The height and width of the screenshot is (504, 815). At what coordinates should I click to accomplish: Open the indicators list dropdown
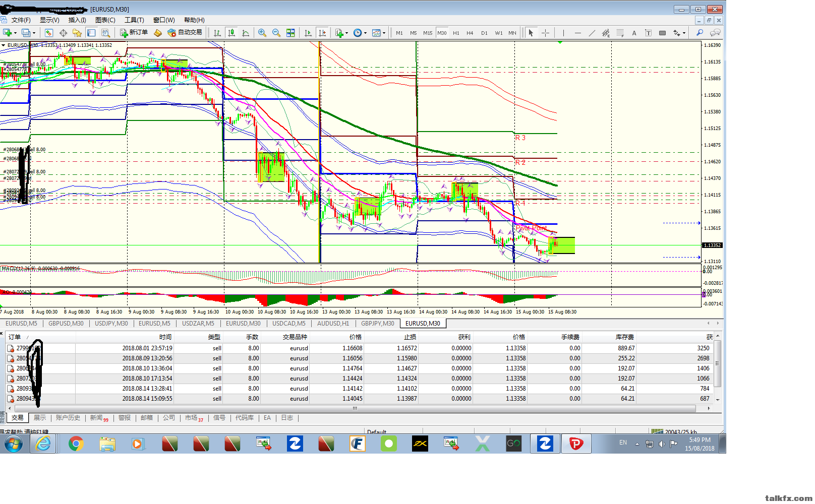tap(341, 33)
